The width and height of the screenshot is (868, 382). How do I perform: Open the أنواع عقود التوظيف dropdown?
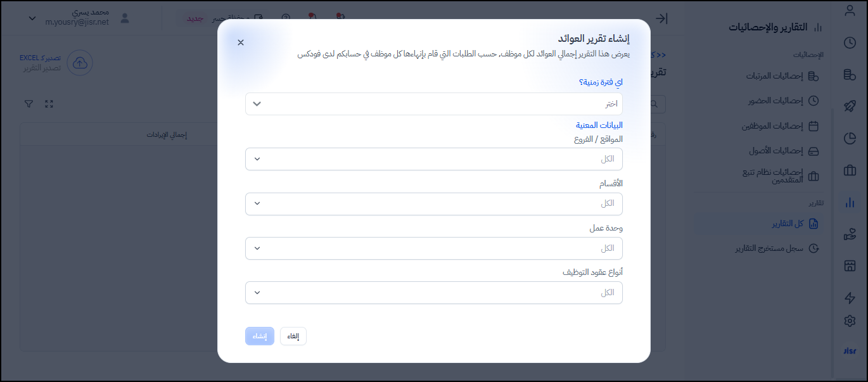[x=433, y=293]
